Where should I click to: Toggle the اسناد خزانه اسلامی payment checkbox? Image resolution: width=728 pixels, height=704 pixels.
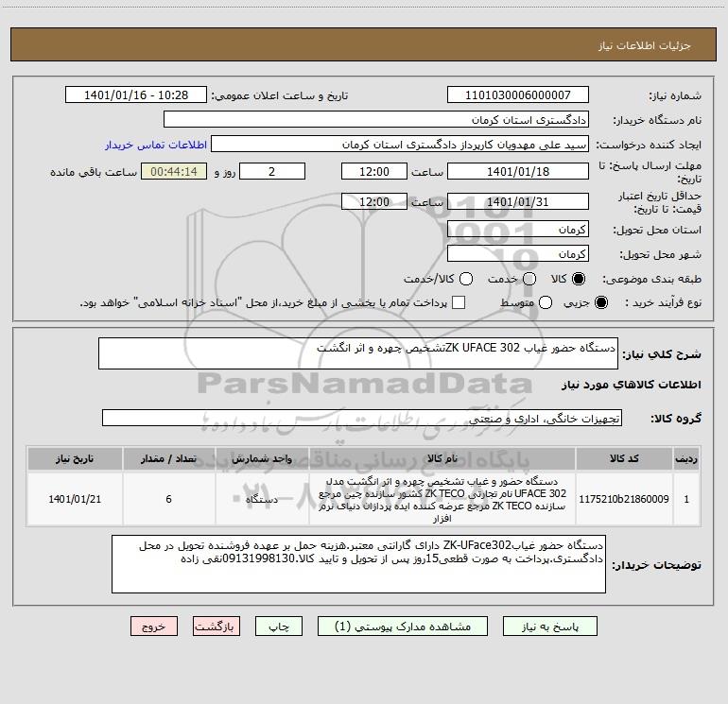(459, 302)
